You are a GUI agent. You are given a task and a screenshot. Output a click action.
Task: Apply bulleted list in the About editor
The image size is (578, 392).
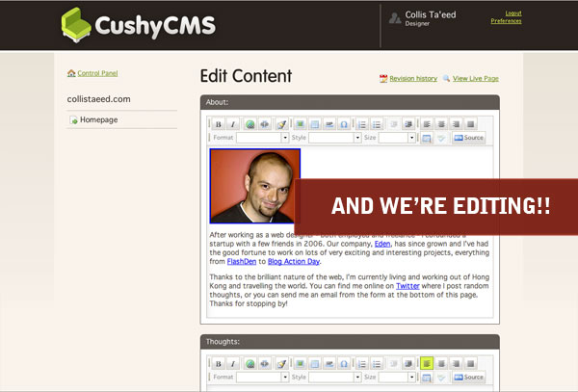point(377,124)
